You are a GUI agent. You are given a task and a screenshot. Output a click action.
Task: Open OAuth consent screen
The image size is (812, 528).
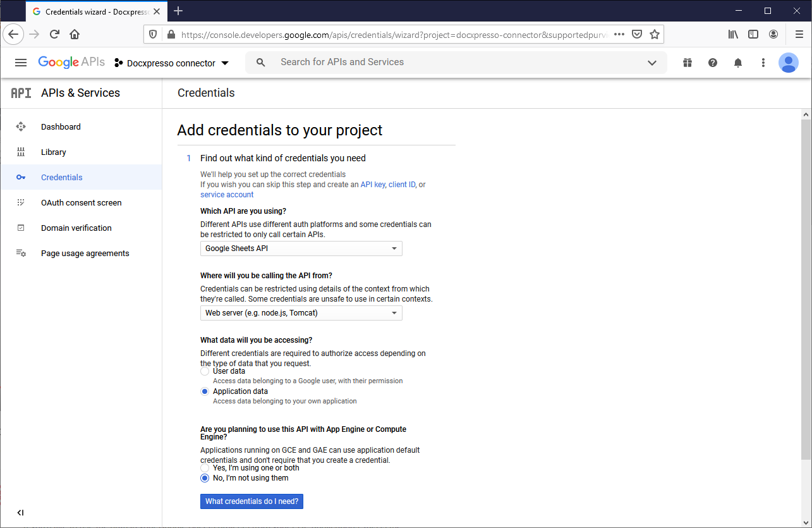pos(81,202)
